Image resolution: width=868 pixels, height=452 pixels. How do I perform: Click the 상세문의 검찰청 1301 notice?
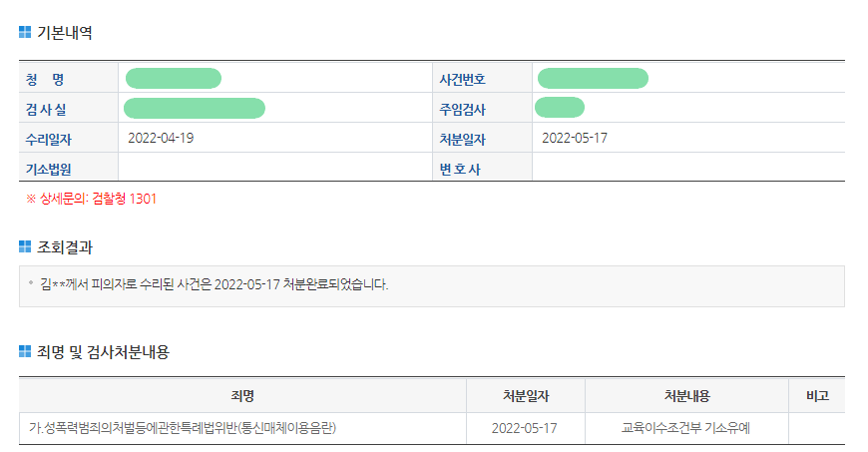point(92,199)
